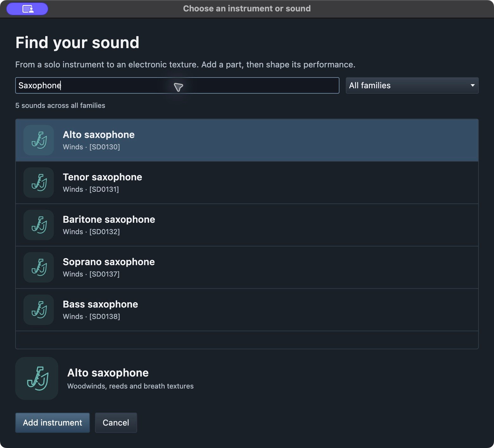The image size is (494, 448).
Task: Click the large Alto saxophone preview icon
Action: 37,378
